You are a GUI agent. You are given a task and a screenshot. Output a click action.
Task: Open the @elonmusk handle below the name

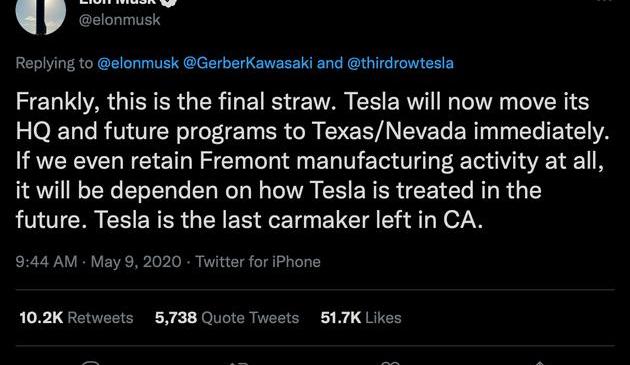click(119, 20)
